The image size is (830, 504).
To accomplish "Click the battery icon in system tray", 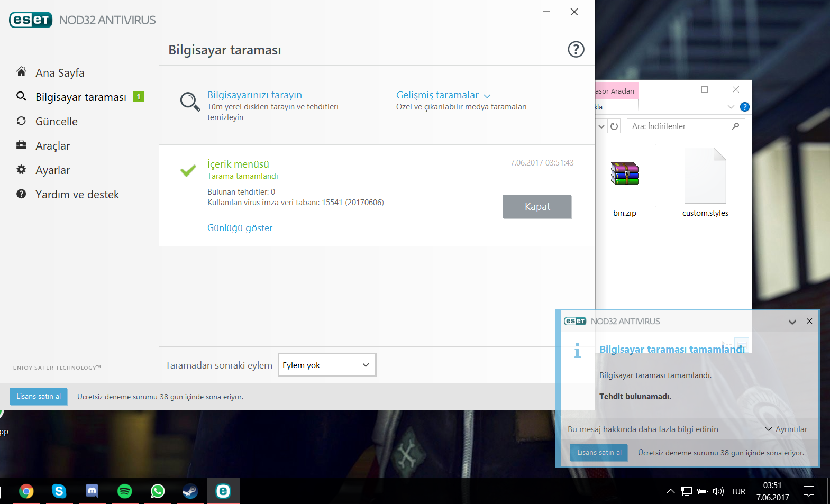I will [703, 491].
